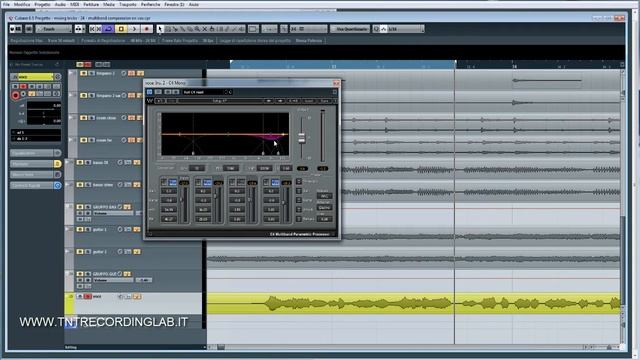Expand the timpano 1 track automation
This screenshot has width=640, height=360.
pos(71,73)
